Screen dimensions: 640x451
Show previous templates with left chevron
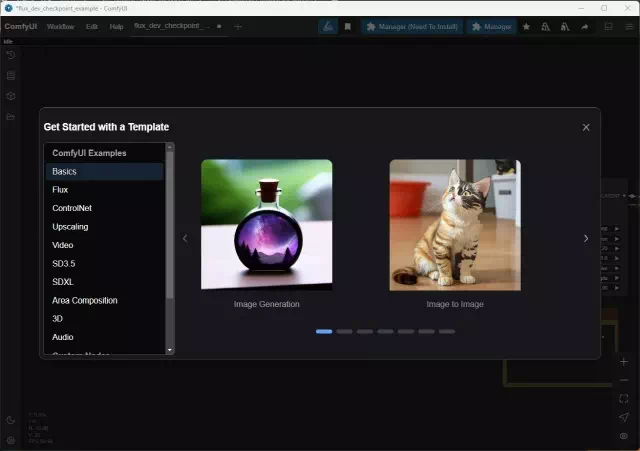pos(185,238)
